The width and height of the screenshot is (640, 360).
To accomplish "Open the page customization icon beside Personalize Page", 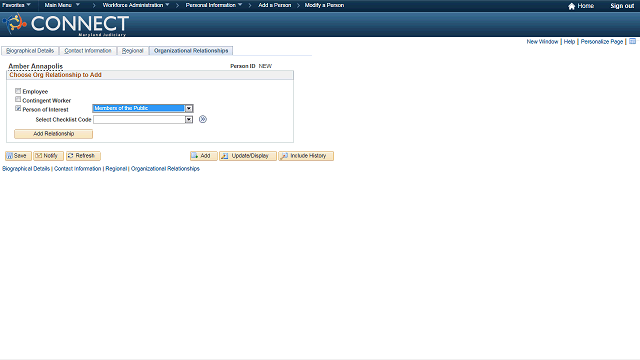I will [x=632, y=42].
